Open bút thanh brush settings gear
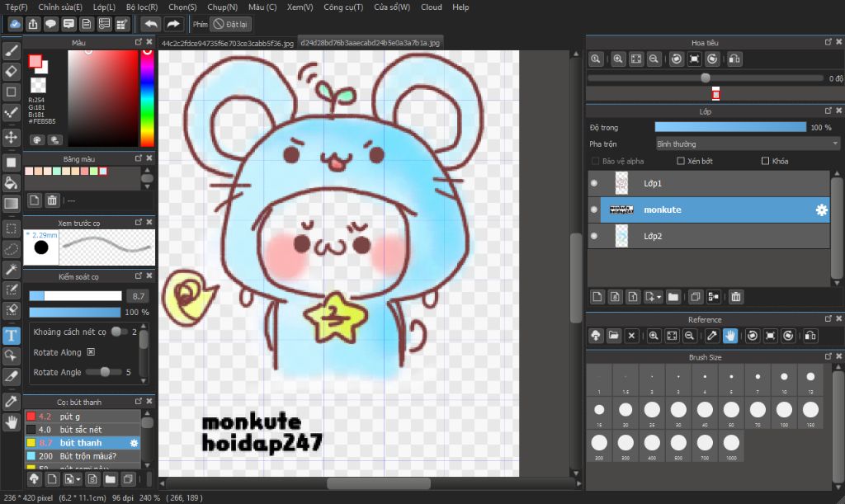 click(135, 443)
